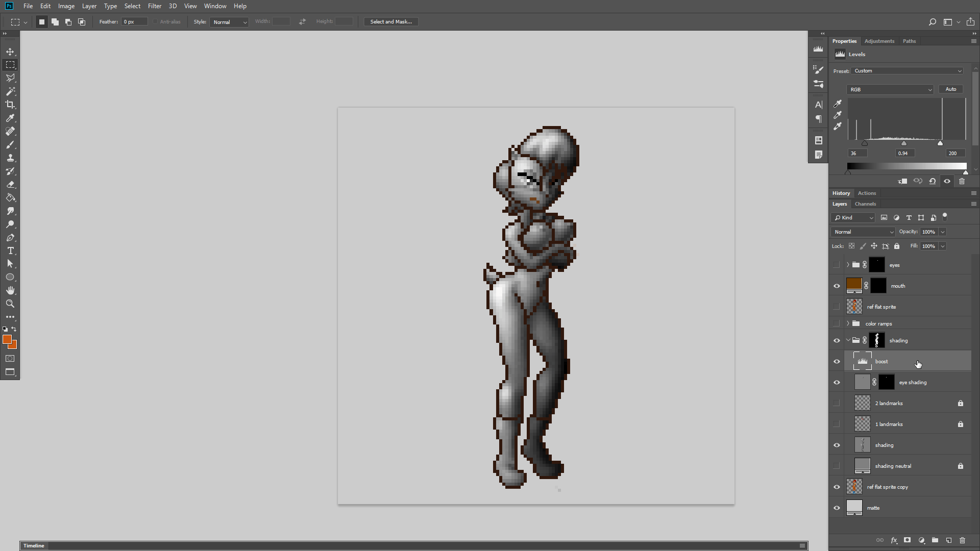Toggle visibility of the boost adjustment layer
Screen dimensions: 980x551
click(837, 361)
